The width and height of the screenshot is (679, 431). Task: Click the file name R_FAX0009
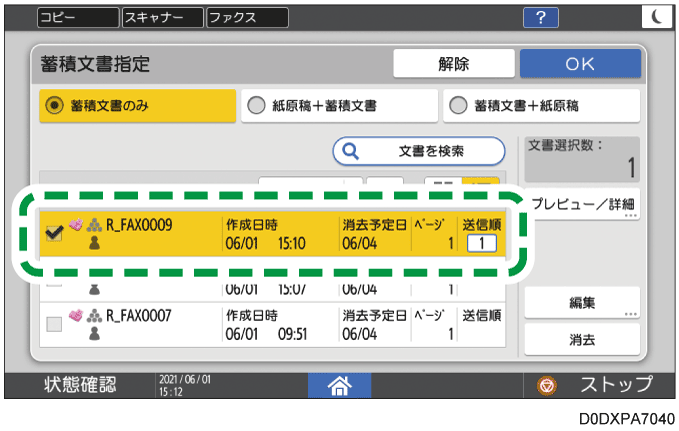click(x=139, y=225)
